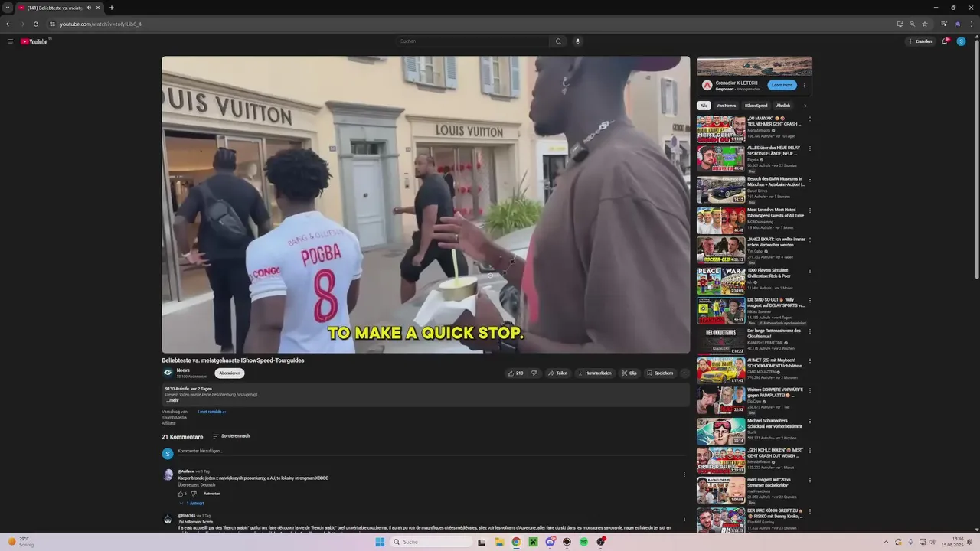Like @Anllene's comment
This screenshot has height=551, width=980.
(x=181, y=494)
